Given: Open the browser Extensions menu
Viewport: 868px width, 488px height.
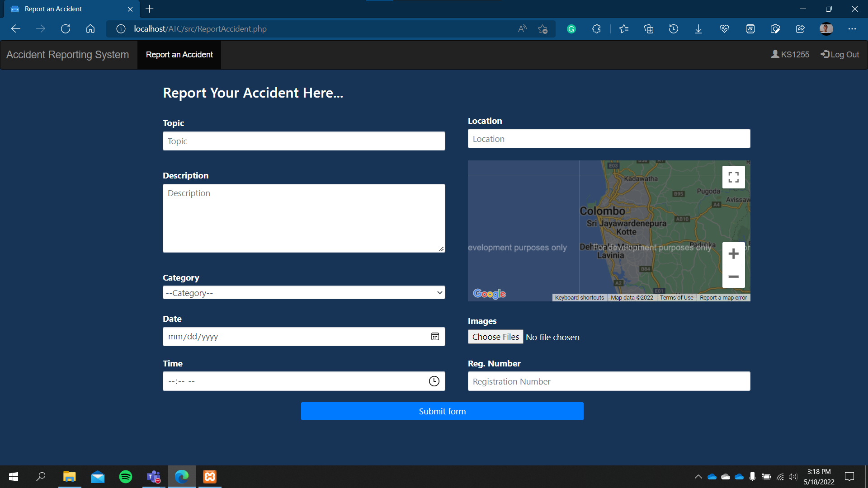Looking at the screenshot, I should point(596,28).
